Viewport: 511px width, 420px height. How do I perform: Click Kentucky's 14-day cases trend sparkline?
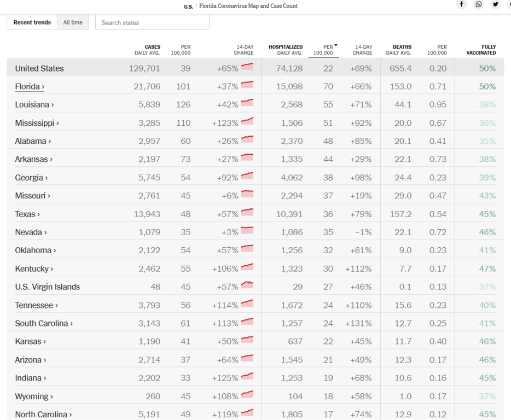(x=247, y=268)
